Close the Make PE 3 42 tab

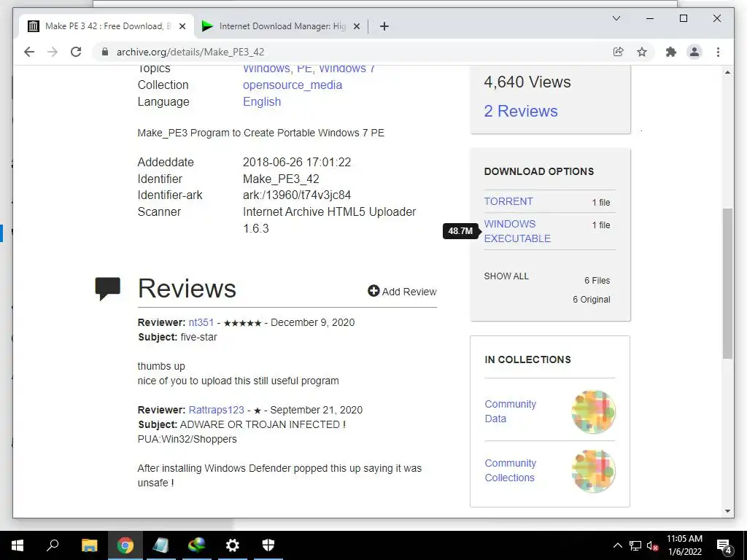click(x=182, y=26)
